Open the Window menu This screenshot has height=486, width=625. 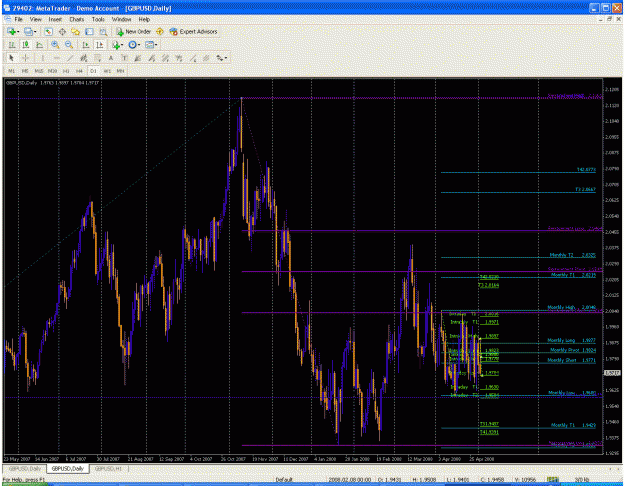121,19
